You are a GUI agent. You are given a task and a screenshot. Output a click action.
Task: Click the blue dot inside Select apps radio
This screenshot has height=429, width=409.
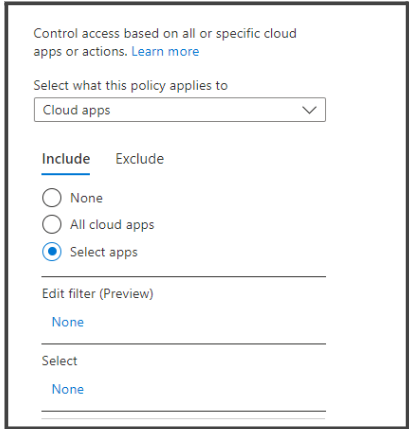(52, 252)
